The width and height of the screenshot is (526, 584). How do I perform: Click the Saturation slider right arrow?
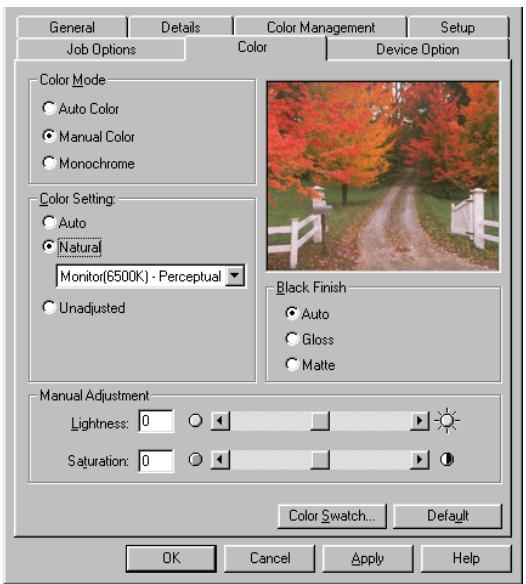click(x=419, y=460)
